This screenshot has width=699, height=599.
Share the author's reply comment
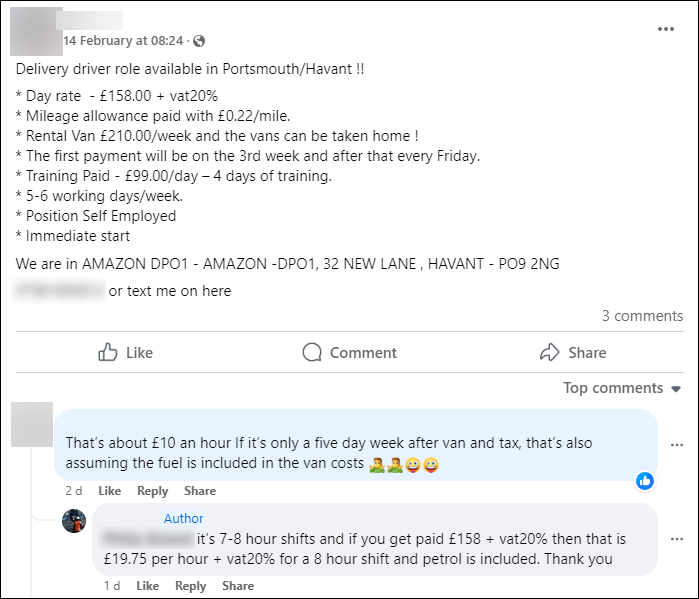[238, 586]
